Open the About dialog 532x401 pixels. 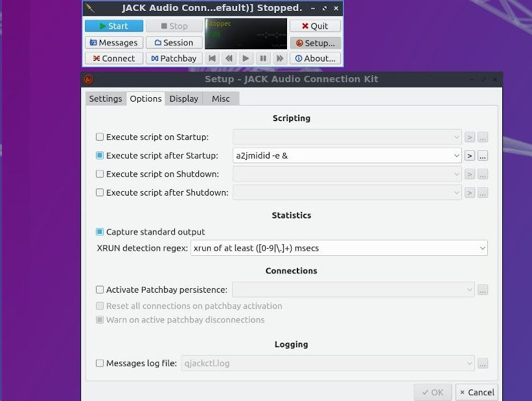315,58
